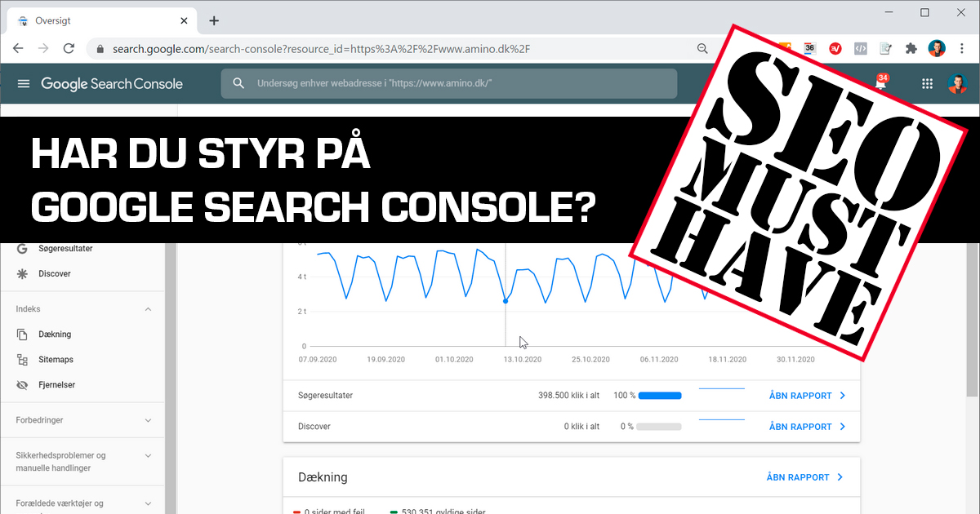The width and height of the screenshot is (980, 514).
Task: Expand Sikkerhedsproblemer og manuelle handlinger section
Action: pos(148,455)
